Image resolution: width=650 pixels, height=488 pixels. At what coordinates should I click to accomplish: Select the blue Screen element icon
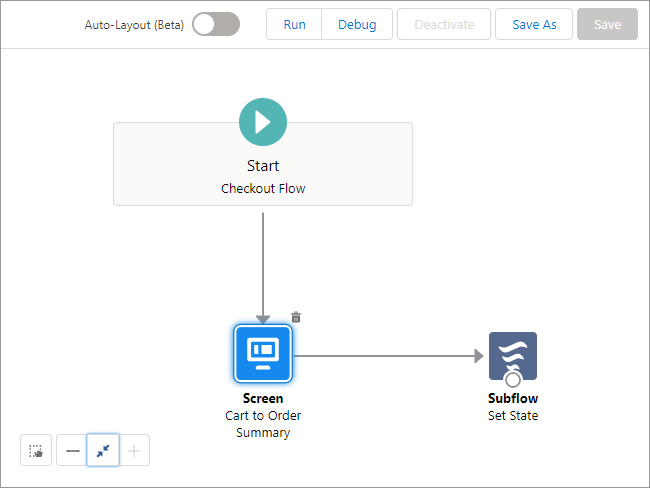point(263,353)
